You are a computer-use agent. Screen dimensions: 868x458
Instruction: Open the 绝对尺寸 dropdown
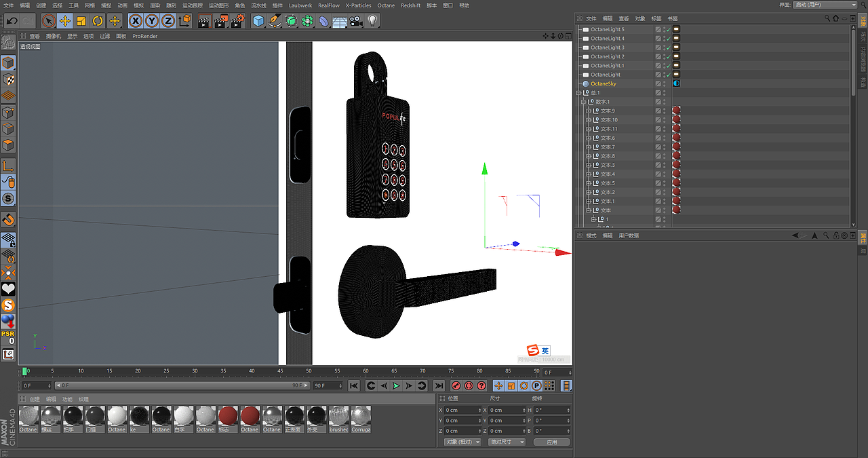pyautogui.click(x=507, y=442)
